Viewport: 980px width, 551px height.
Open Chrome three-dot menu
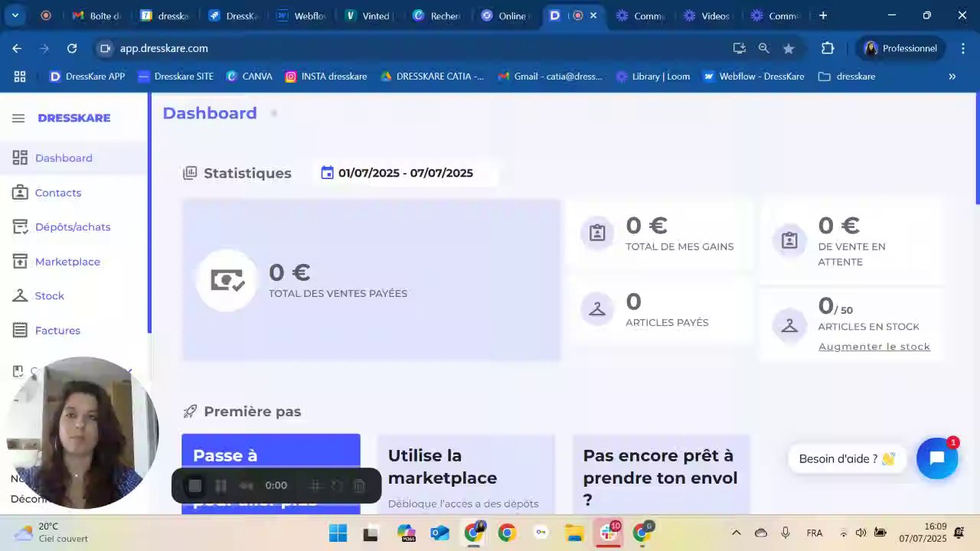[x=963, y=48]
